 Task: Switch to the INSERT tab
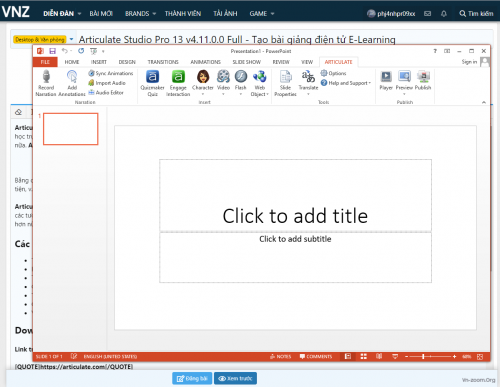pos(99,62)
